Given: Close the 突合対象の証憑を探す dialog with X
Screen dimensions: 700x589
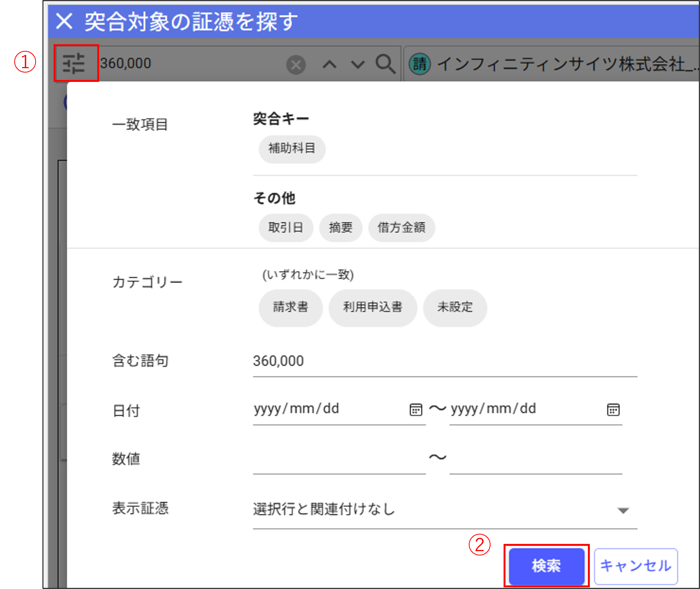Looking at the screenshot, I should pyautogui.click(x=64, y=21).
